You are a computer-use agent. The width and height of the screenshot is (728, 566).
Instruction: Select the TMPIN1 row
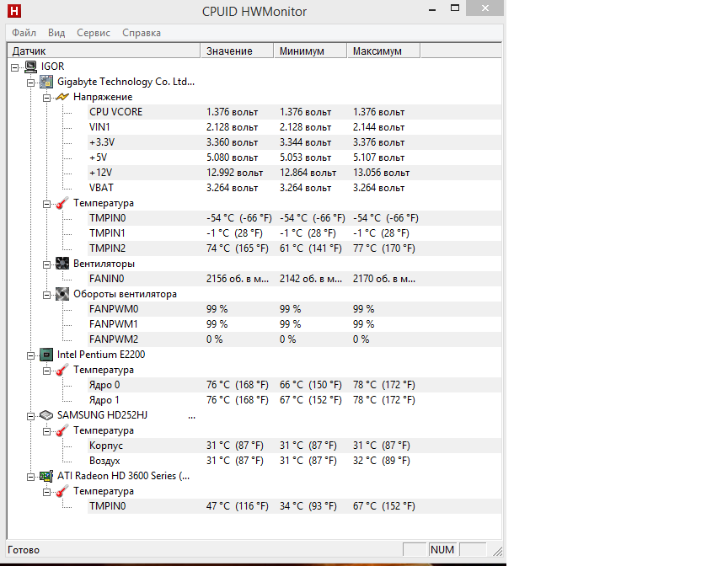coord(294,233)
